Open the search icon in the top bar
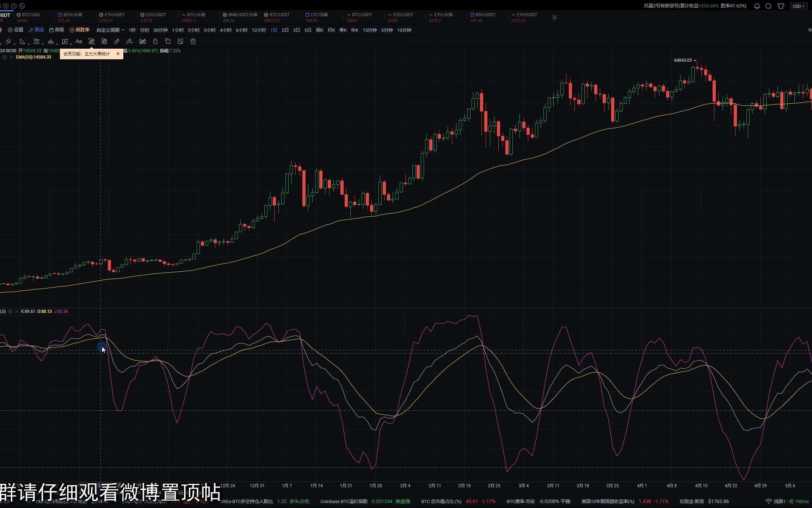This screenshot has width=812, height=508. (769, 6)
